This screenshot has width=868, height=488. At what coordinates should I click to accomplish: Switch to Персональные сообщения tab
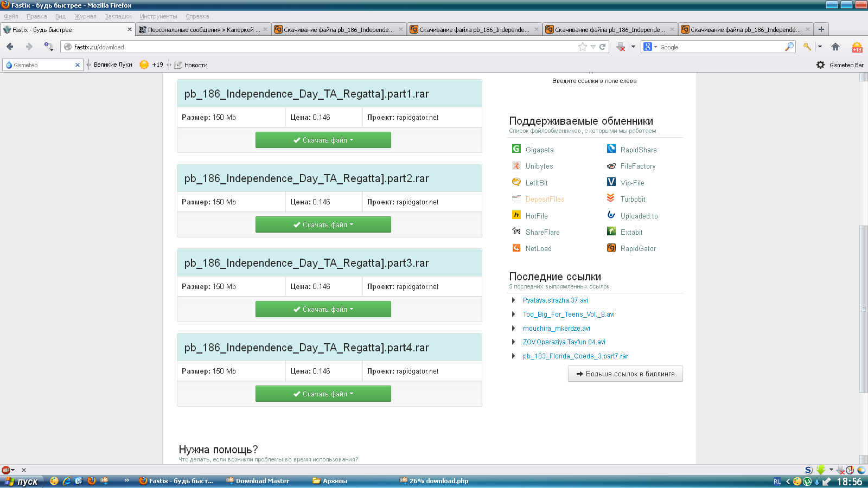[x=203, y=29]
